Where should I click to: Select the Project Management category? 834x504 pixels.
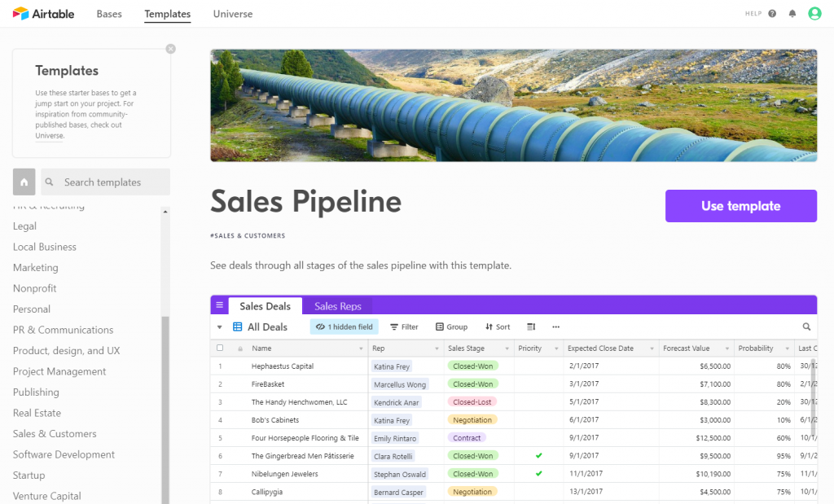[x=59, y=371]
